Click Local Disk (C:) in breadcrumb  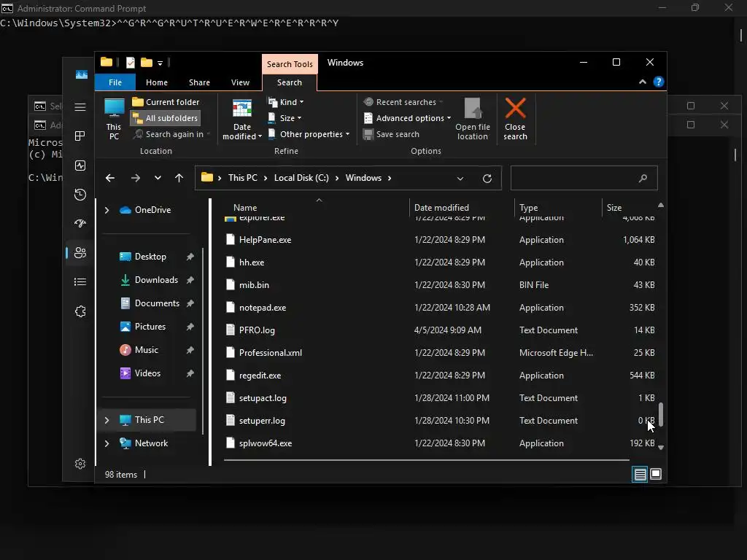pyautogui.click(x=301, y=178)
